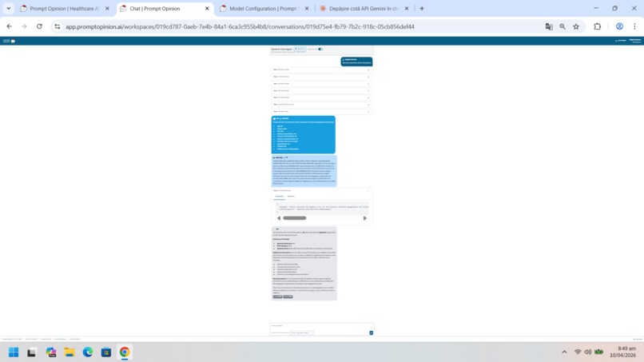Click the Google Translate icon in address bar
Image resolution: width=644 pixels, height=362 pixels.
549,26
